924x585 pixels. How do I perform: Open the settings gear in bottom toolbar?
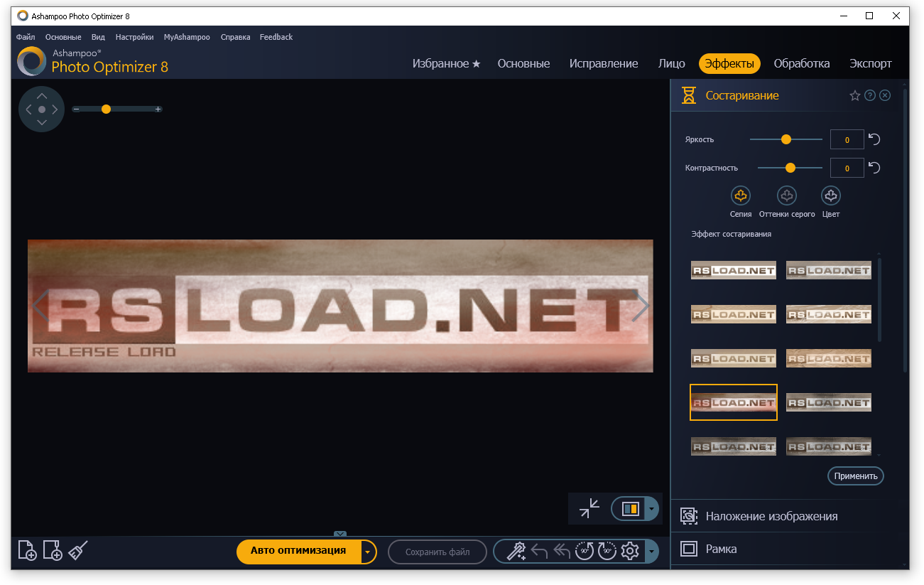630,552
